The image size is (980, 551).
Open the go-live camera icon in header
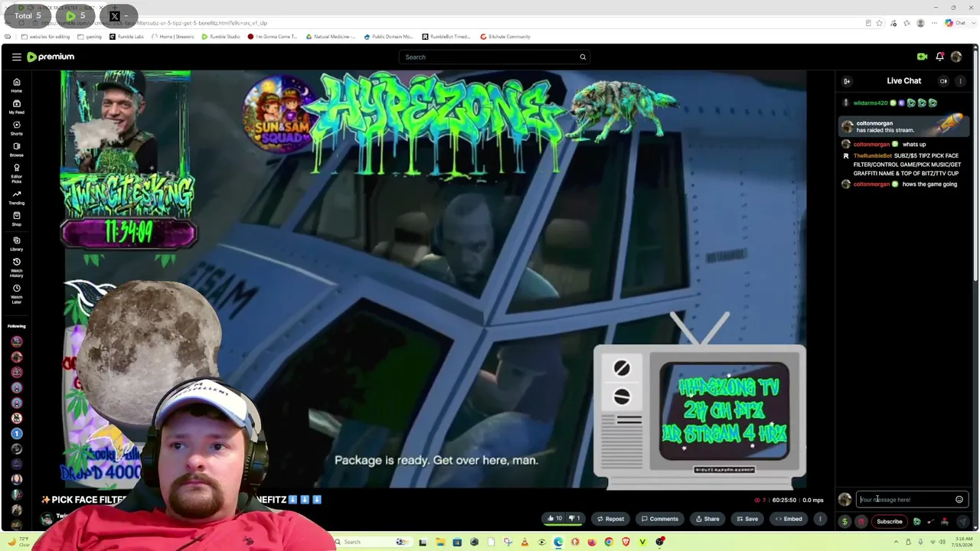[922, 57]
